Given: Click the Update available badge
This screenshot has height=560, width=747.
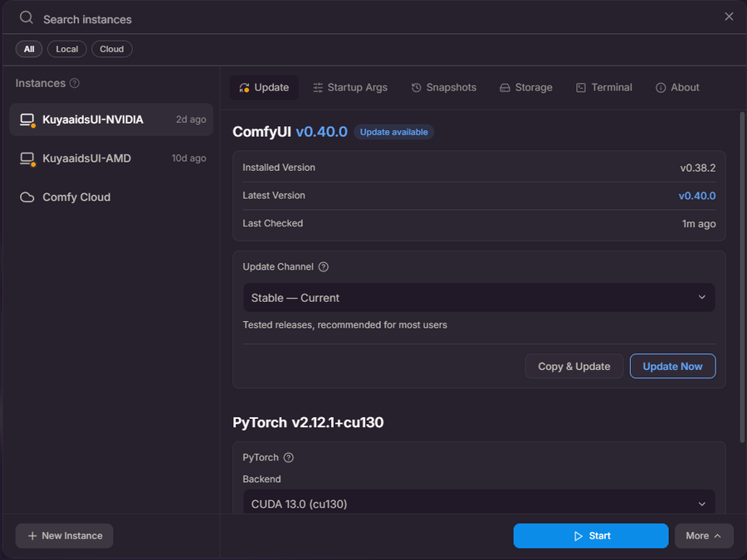Looking at the screenshot, I should pos(394,132).
